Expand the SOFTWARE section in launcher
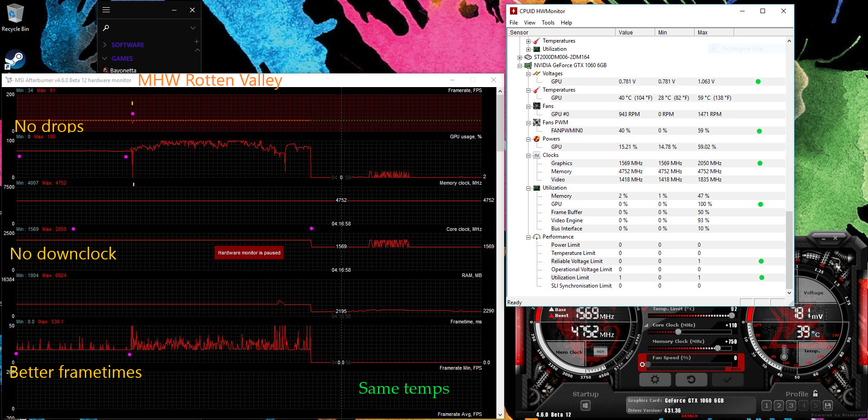The image size is (868, 420). (x=105, y=45)
